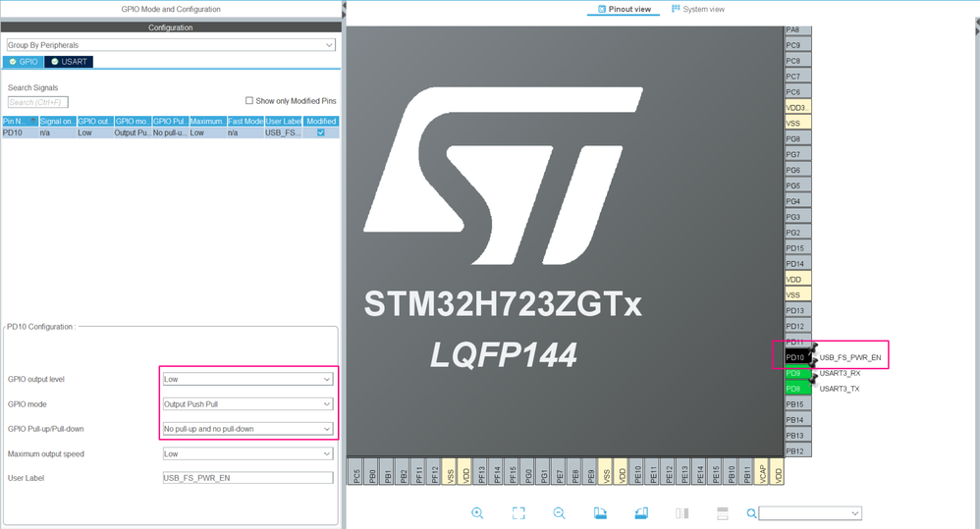The width and height of the screenshot is (980, 529).
Task: Rotate the chip view clockwise
Action: 600,512
